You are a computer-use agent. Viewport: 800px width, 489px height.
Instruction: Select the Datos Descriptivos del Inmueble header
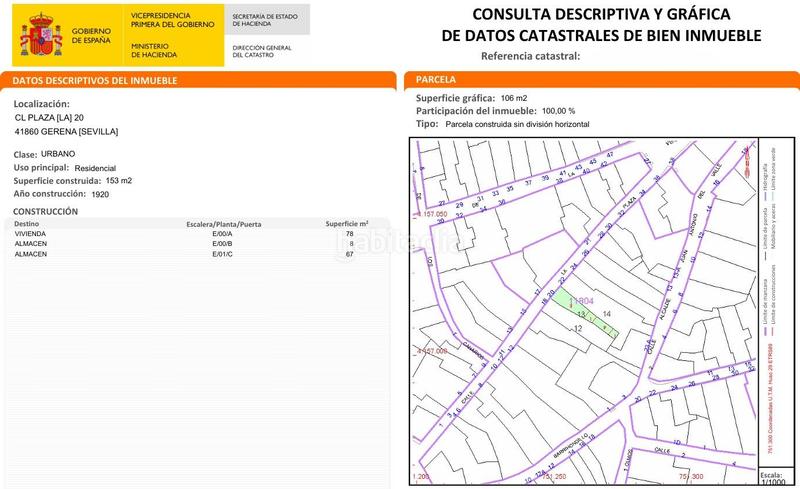(x=96, y=79)
